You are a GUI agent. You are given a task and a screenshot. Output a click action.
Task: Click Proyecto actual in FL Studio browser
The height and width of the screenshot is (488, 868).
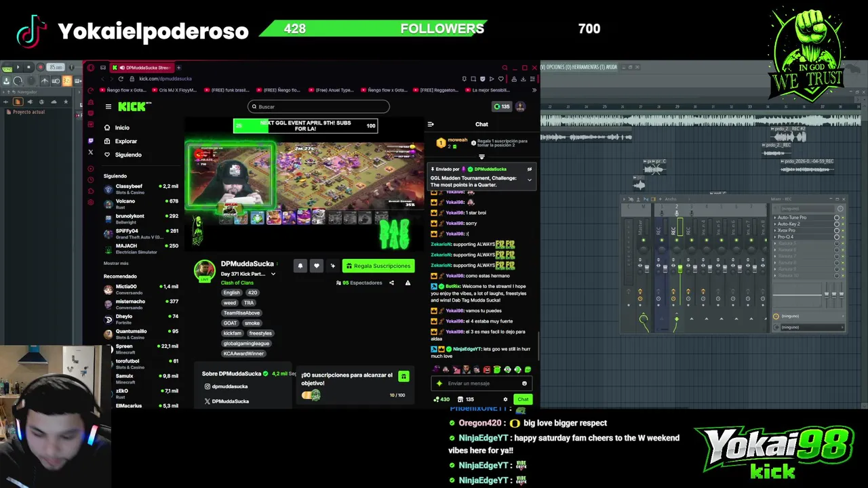tap(28, 112)
